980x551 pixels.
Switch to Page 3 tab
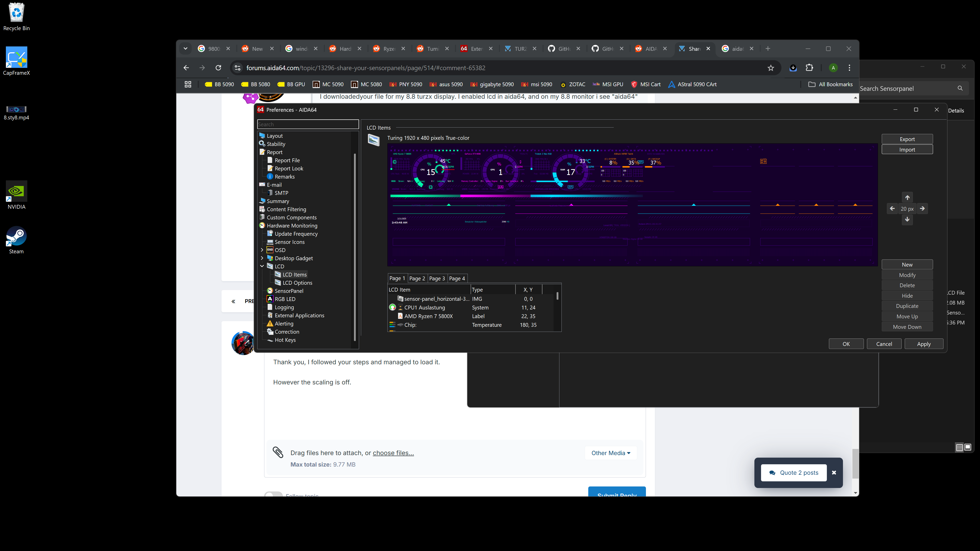pyautogui.click(x=437, y=278)
